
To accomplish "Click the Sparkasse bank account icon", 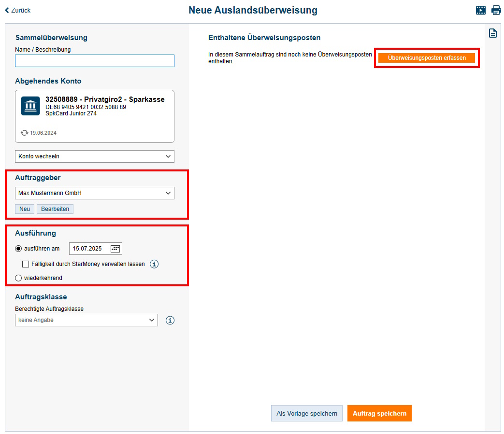I will click(30, 106).
